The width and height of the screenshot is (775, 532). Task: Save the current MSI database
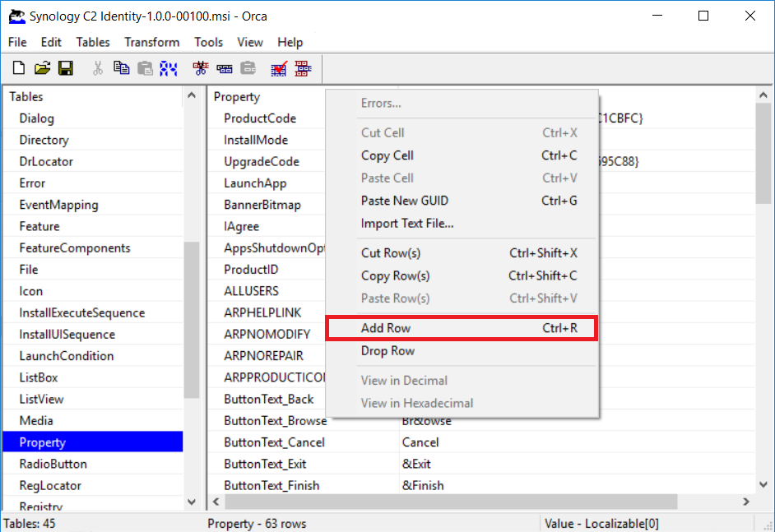[x=66, y=68]
